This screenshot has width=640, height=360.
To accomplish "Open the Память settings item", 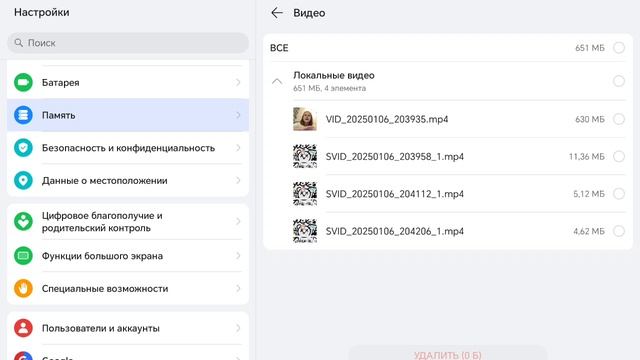I will pos(128,115).
